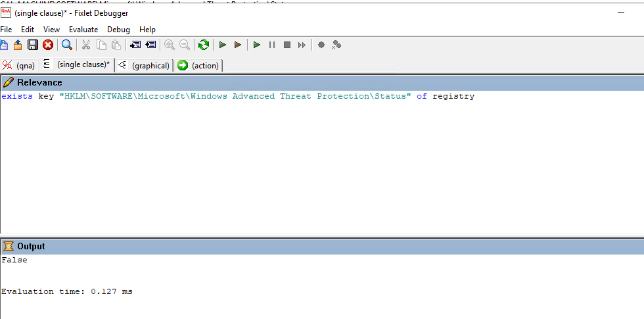The width and height of the screenshot is (644, 319).
Task: Click the clear breakpoints icon
Action: [336, 45]
